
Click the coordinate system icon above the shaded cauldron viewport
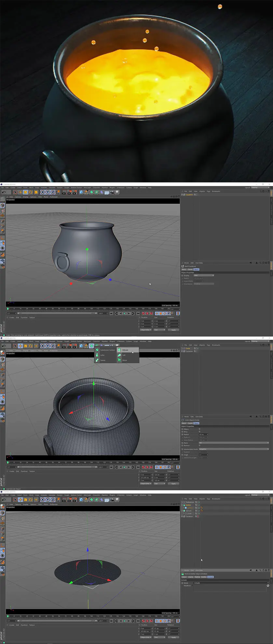pyautogui.click(x=58, y=192)
